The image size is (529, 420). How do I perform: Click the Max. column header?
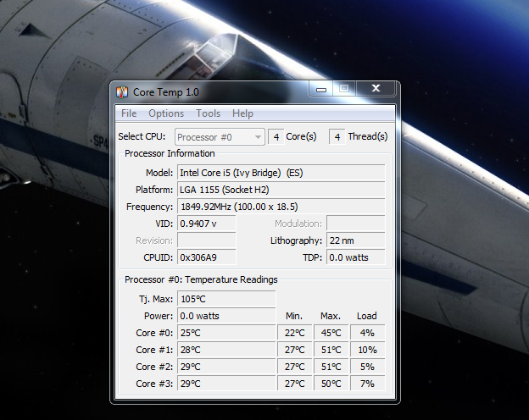(x=331, y=316)
